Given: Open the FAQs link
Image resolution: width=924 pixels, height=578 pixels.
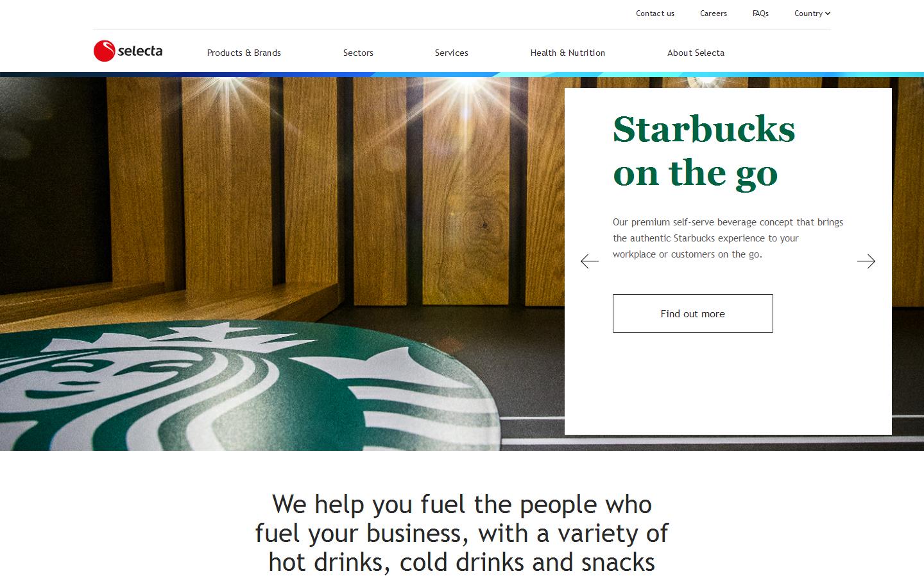Looking at the screenshot, I should [760, 13].
